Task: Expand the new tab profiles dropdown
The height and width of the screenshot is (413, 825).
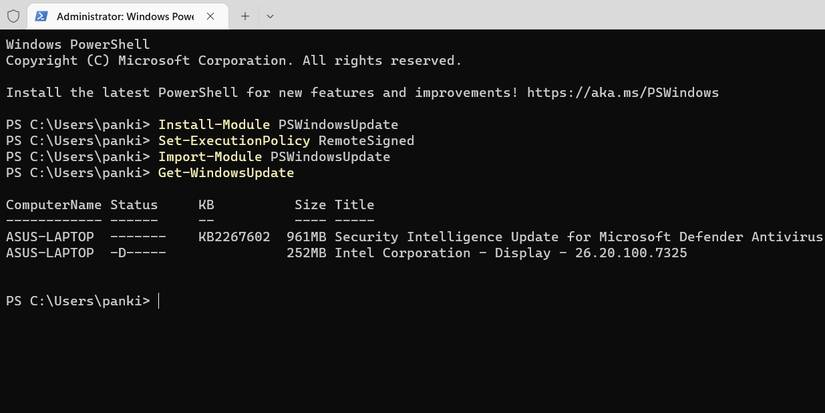Action: pos(270,16)
